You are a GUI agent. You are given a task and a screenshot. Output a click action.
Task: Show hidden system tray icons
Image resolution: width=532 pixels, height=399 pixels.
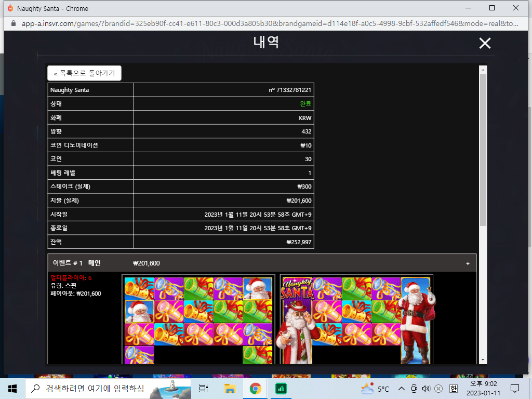point(402,389)
